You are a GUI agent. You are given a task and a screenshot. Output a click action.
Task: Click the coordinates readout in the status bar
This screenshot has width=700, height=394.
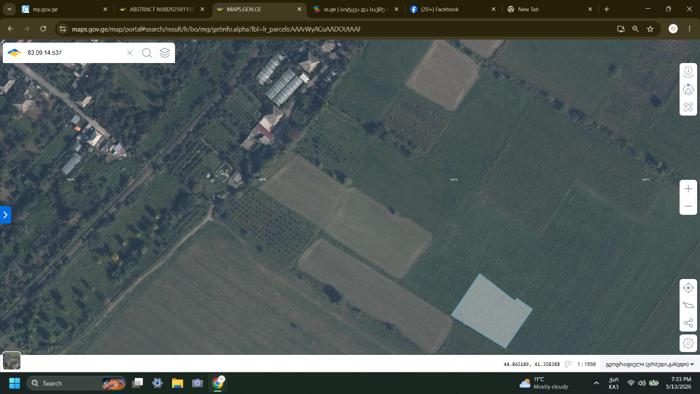pyautogui.click(x=531, y=364)
